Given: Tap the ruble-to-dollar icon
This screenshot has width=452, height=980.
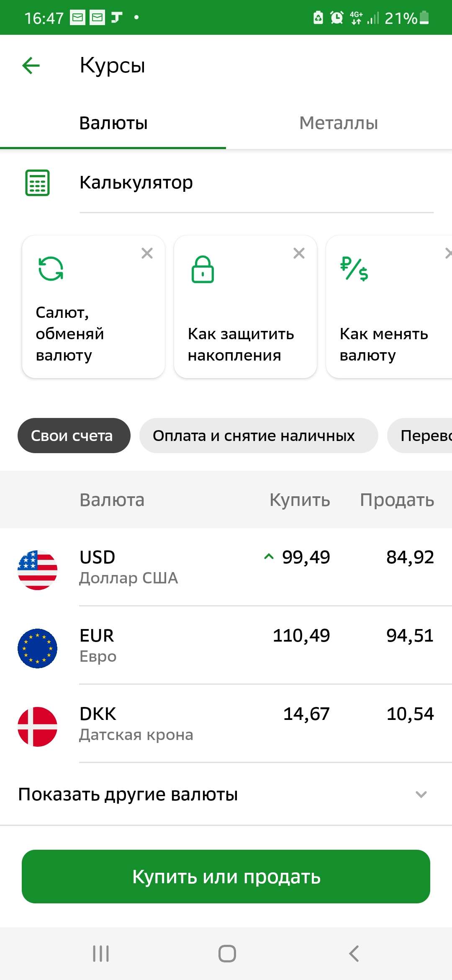Looking at the screenshot, I should tap(354, 269).
